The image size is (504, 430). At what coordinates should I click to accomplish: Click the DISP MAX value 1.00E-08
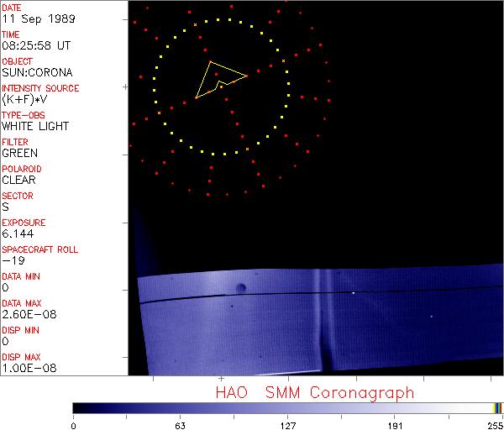(29, 368)
